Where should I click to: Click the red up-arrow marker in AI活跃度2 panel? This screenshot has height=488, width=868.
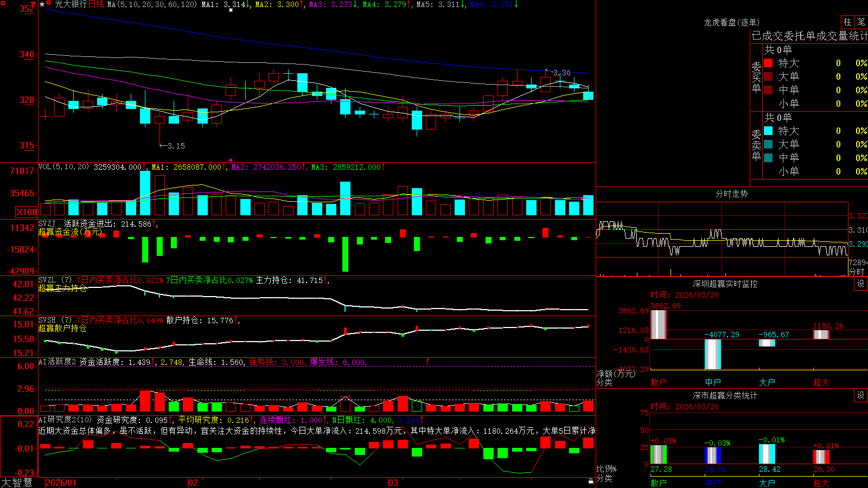[x=428, y=361]
